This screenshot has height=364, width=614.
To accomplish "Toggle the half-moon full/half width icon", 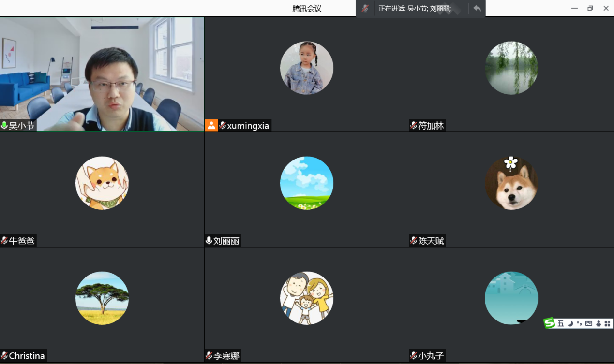I will pyautogui.click(x=570, y=323).
